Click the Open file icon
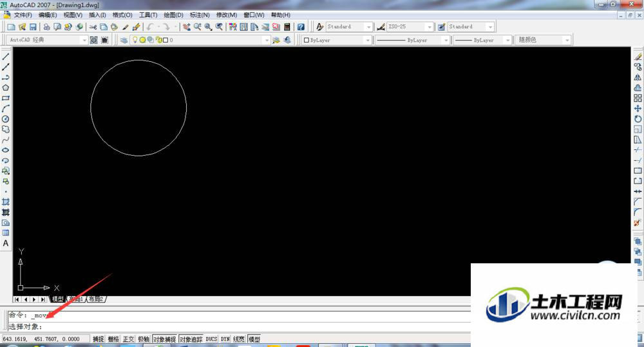644x347 pixels. coord(22,26)
